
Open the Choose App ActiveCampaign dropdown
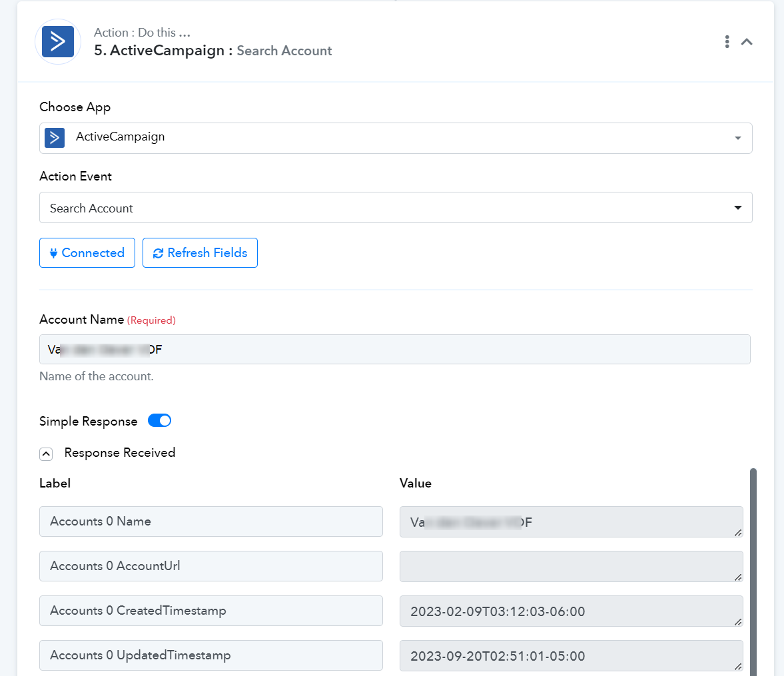tap(396, 138)
